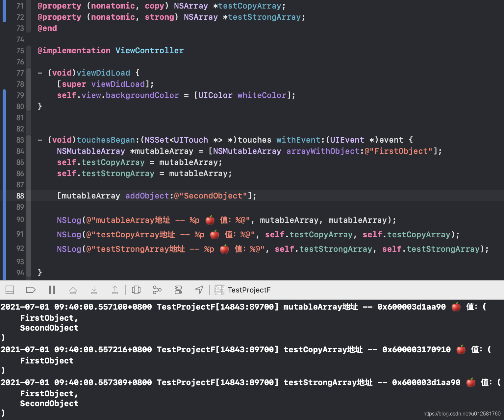Click console text testCopyArray地址
The width and height of the screenshot is (504, 420).
[323, 350]
